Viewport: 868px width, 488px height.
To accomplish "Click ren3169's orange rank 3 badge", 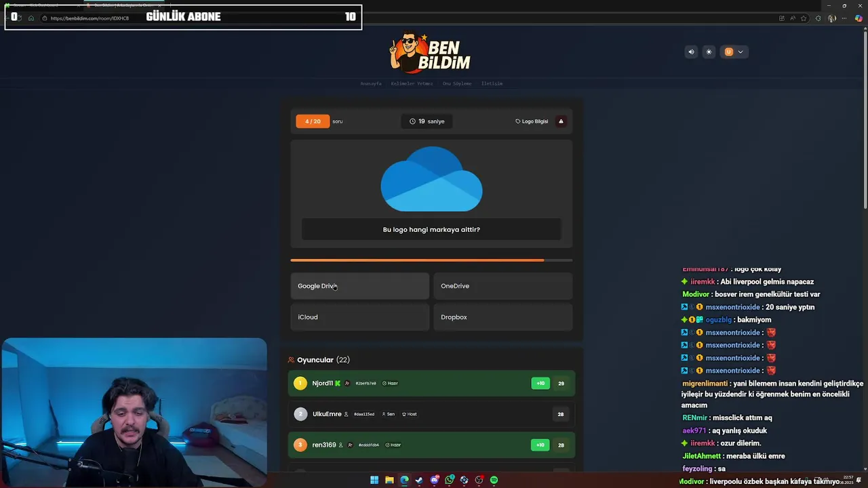I will (x=300, y=445).
